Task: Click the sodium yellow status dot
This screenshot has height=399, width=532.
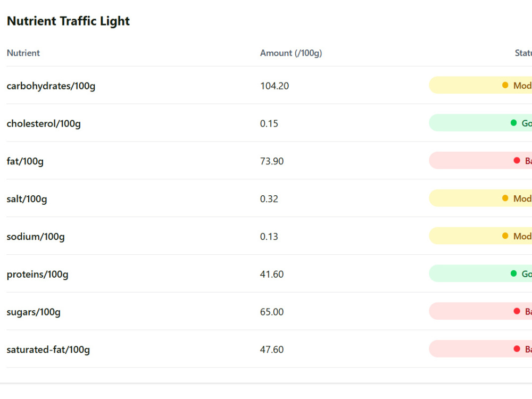Action: 505,236
